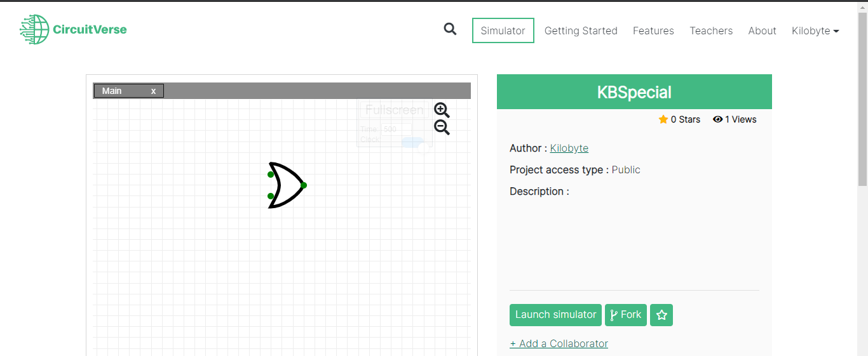This screenshot has height=356, width=868.
Task: Open the Simulator nav item
Action: [503, 30]
